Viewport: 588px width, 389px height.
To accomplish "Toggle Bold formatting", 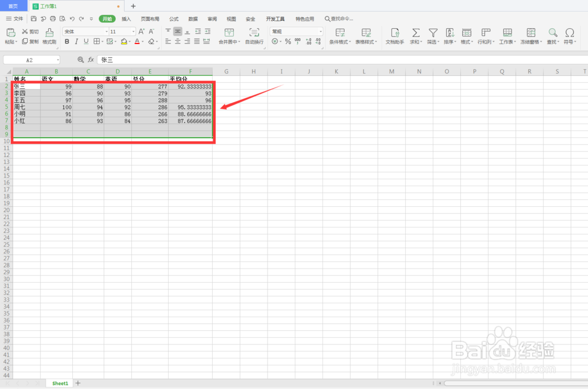I will pyautogui.click(x=67, y=41).
